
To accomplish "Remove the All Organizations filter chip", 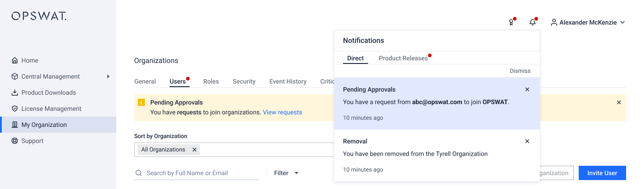I will coord(195,150).
